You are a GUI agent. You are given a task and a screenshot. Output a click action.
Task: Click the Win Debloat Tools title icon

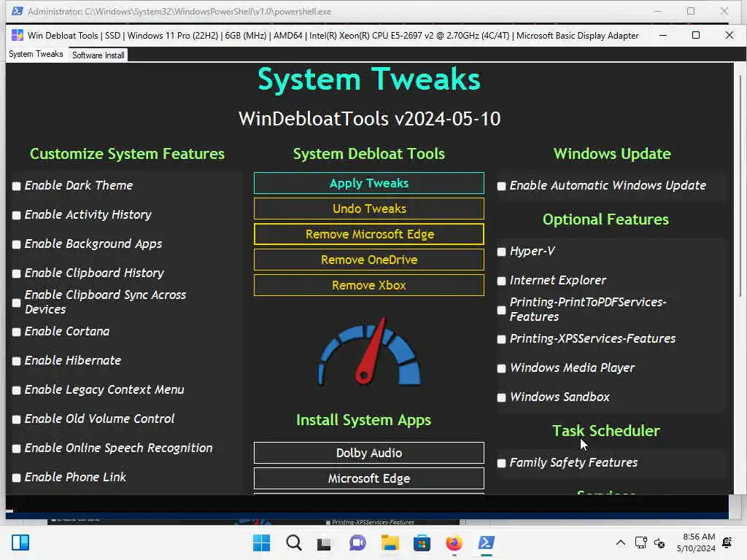point(18,35)
